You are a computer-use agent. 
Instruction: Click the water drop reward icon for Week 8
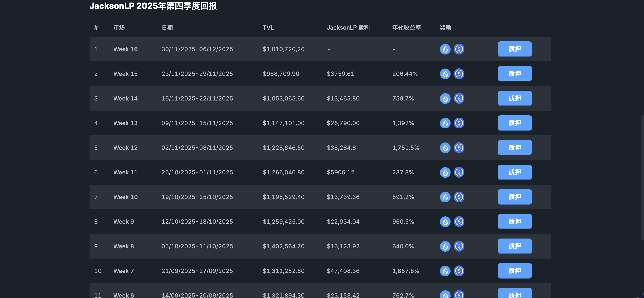click(x=445, y=246)
